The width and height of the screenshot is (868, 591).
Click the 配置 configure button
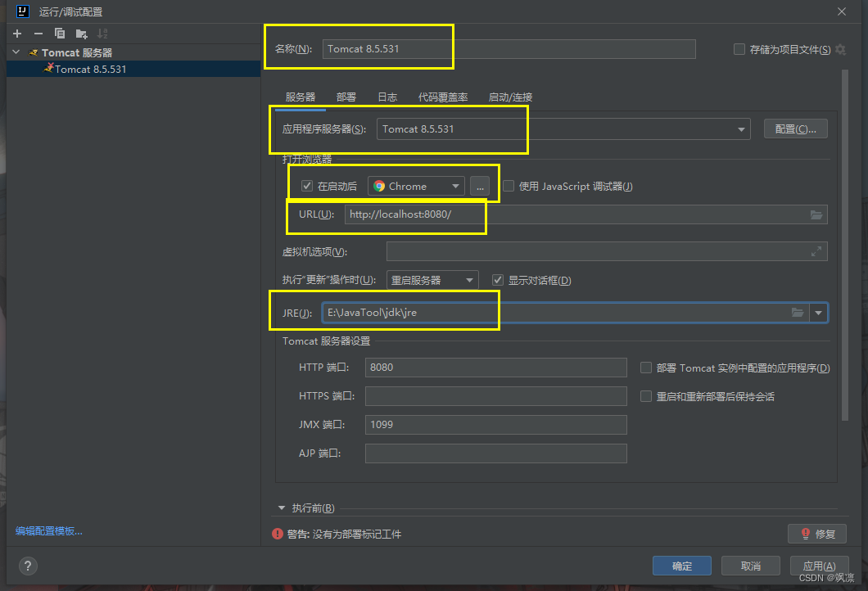click(795, 129)
